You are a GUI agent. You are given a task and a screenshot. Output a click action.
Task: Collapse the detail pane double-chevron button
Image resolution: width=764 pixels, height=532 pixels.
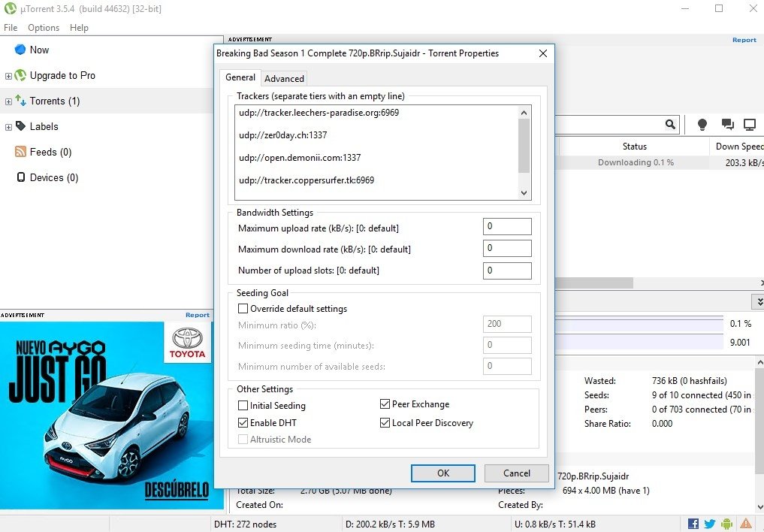click(759, 301)
